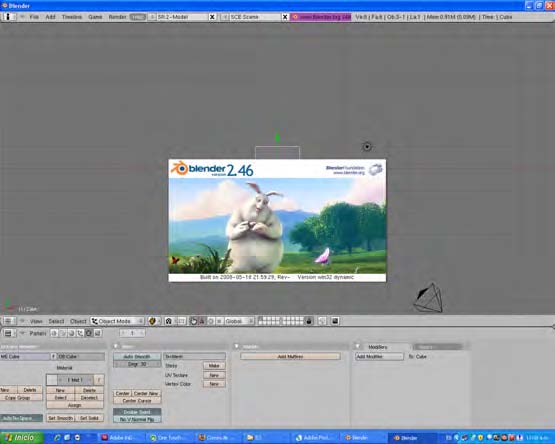Click the Center Cursor button
This screenshot has height=444, width=555.
click(137, 401)
